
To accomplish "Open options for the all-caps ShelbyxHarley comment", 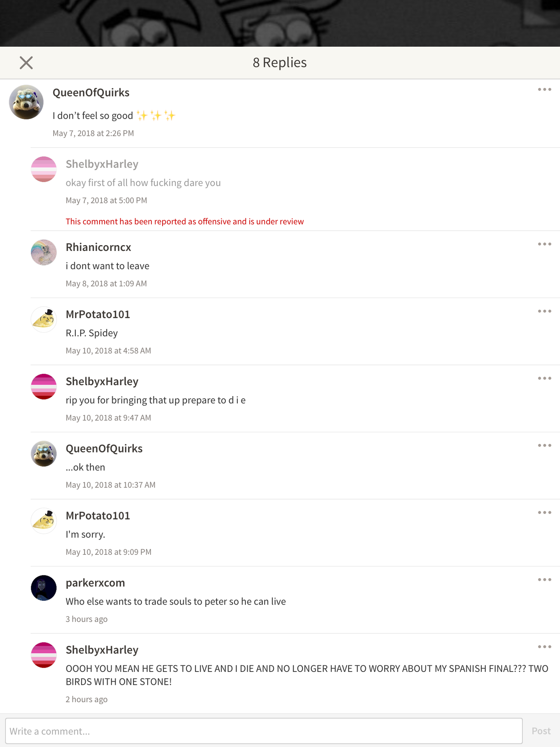I will [544, 647].
